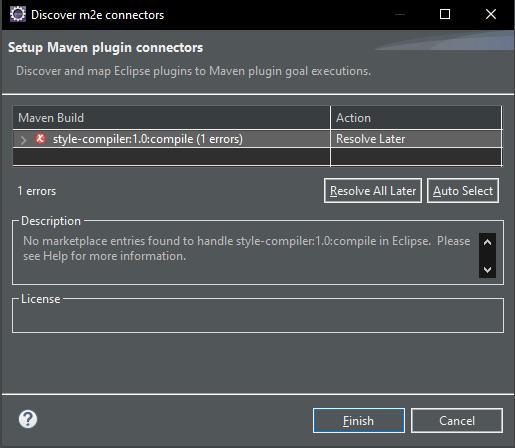Click the Action column header
The width and height of the screenshot is (515, 448).
pyautogui.click(x=416, y=118)
